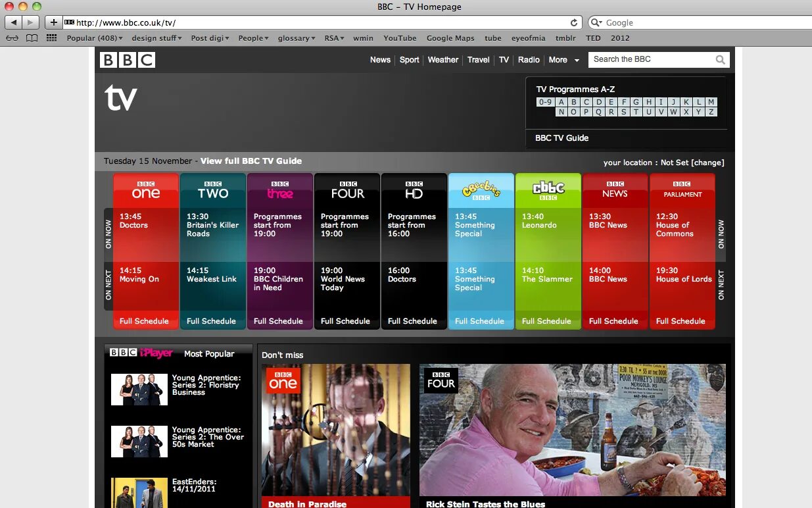The height and width of the screenshot is (508, 812).
Task: Open BBC HD channel logo
Action: (414, 190)
